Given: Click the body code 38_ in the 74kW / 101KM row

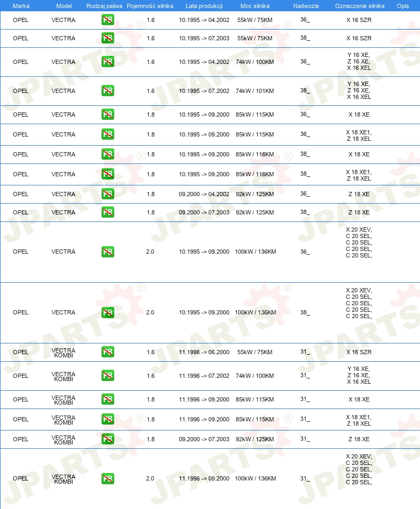Looking at the screenshot, I should click(305, 91).
